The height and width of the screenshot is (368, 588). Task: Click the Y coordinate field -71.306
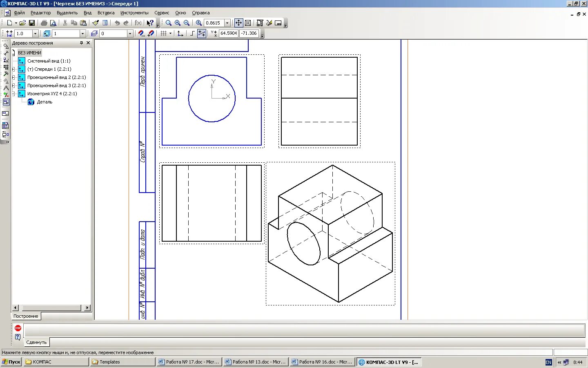tap(249, 34)
